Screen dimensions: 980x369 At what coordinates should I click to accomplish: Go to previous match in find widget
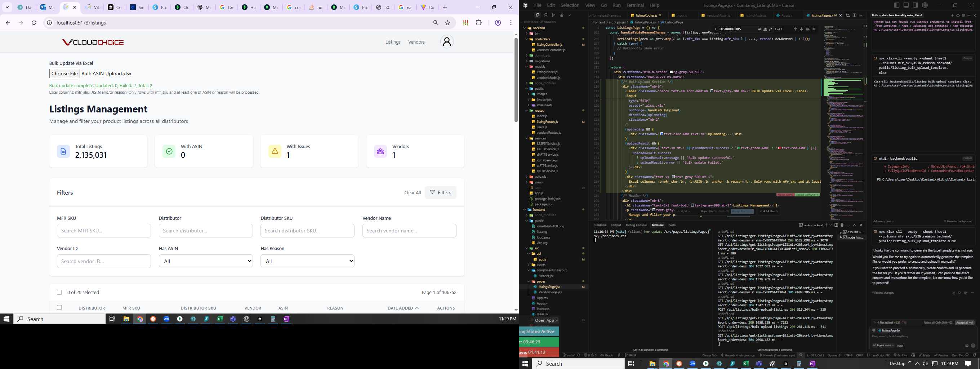pyautogui.click(x=795, y=29)
